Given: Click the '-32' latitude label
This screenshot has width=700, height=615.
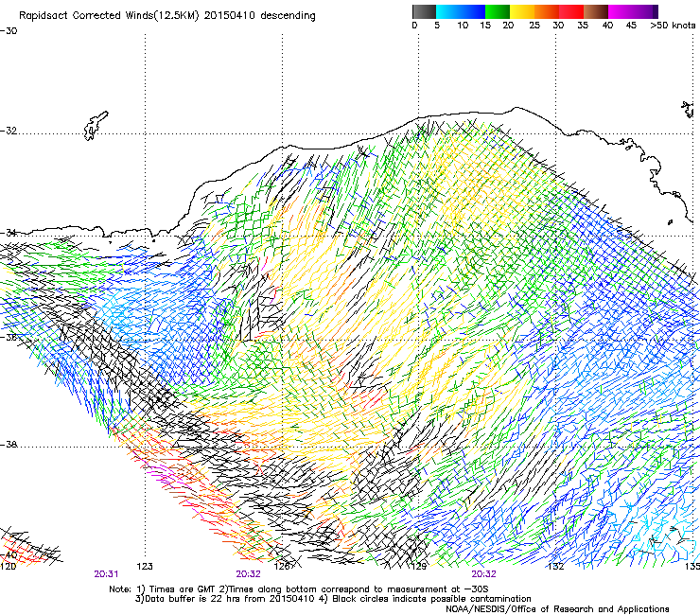Looking at the screenshot, I should point(9,131).
